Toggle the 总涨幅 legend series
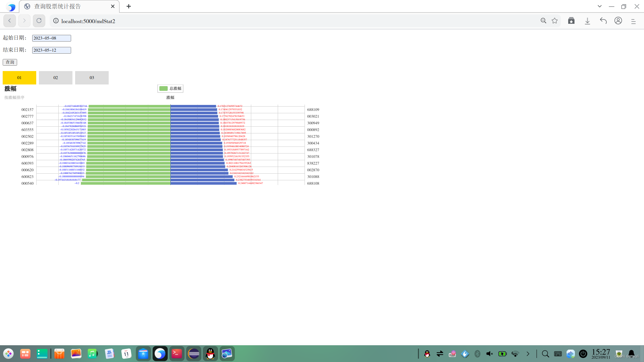644x362 pixels. (170, 88)
